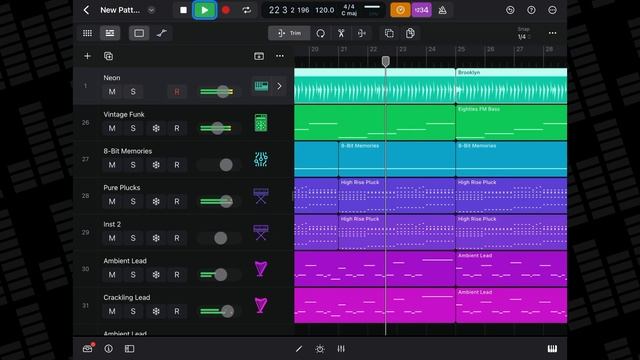The image size is (640, 360).
Task: Select the tracks view button
Action: [x=110, y=33]
